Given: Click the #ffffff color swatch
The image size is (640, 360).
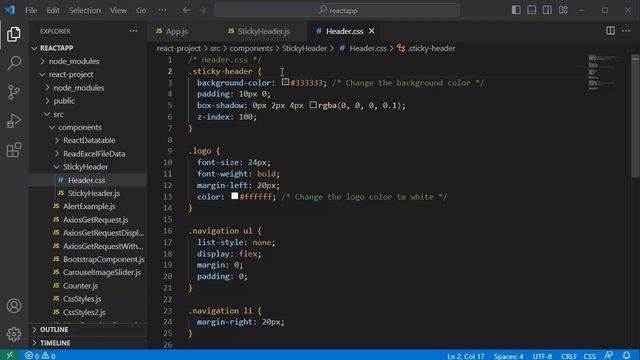Looking at the screenshot, I should [x=234, y=196].
